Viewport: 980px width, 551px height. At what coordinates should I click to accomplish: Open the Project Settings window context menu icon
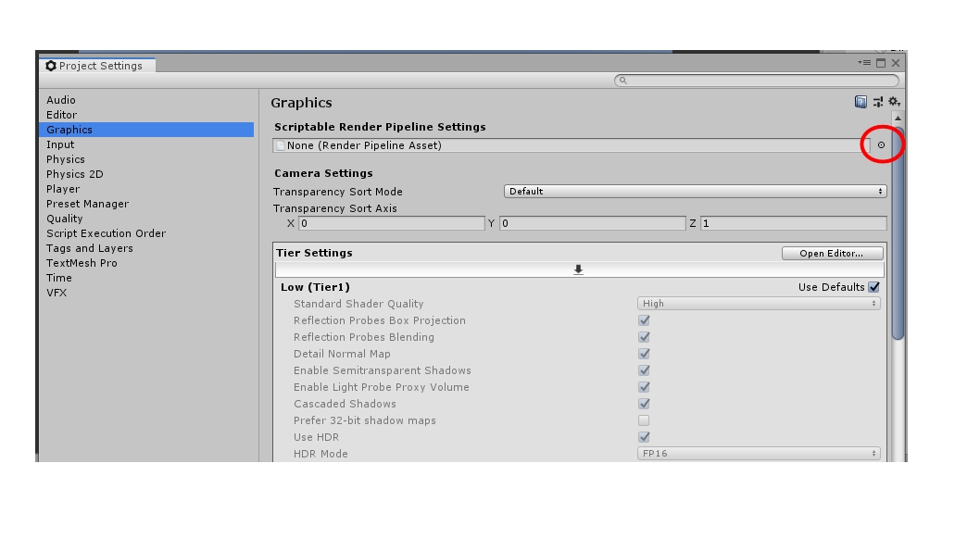(x=864, y=62)
